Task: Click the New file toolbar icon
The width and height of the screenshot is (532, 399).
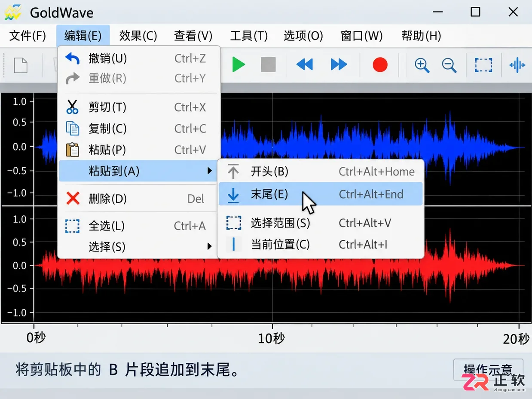Action: point(21,65)
